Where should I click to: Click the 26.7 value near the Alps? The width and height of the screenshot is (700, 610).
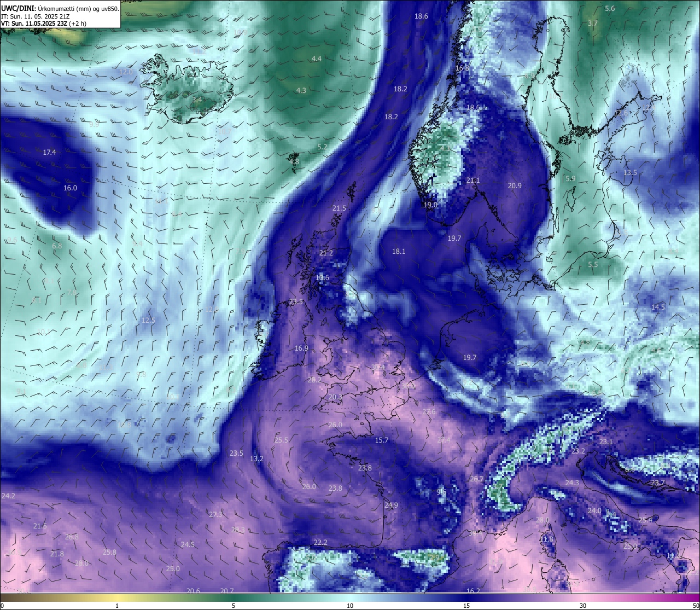pos(477,479)
